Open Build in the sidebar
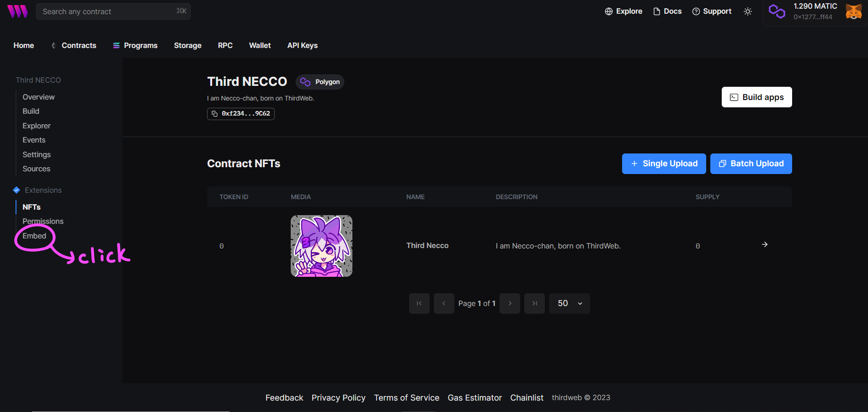 click(x=31, y=111)
